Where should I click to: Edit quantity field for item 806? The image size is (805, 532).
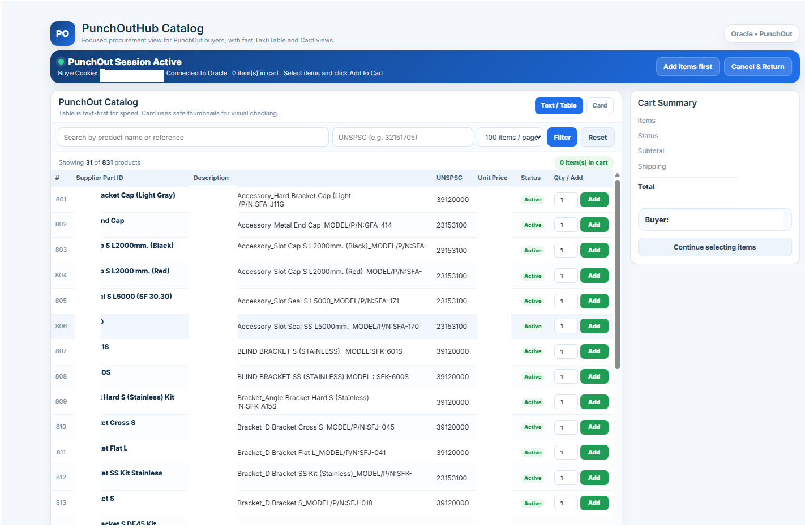pos(566,326)
